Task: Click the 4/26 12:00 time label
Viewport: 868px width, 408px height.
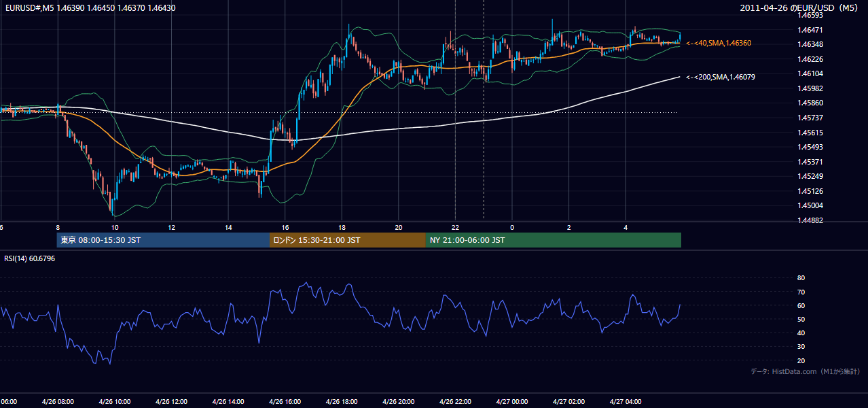Action: [x=171, y=401]
